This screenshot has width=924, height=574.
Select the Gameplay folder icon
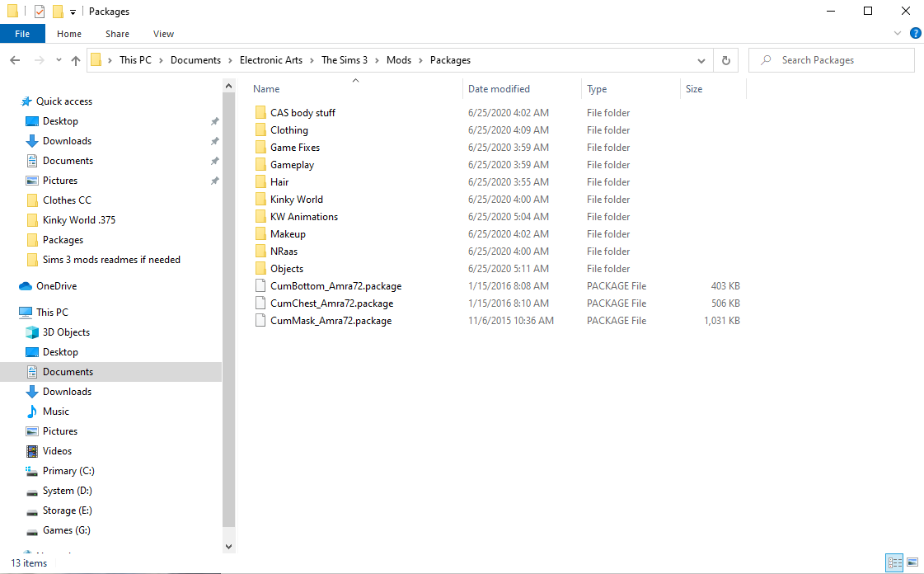tap(260, 164)
